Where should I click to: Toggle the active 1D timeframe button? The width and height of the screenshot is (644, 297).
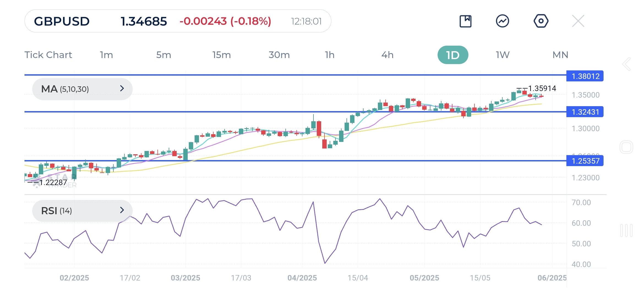(x=453, y=55)
